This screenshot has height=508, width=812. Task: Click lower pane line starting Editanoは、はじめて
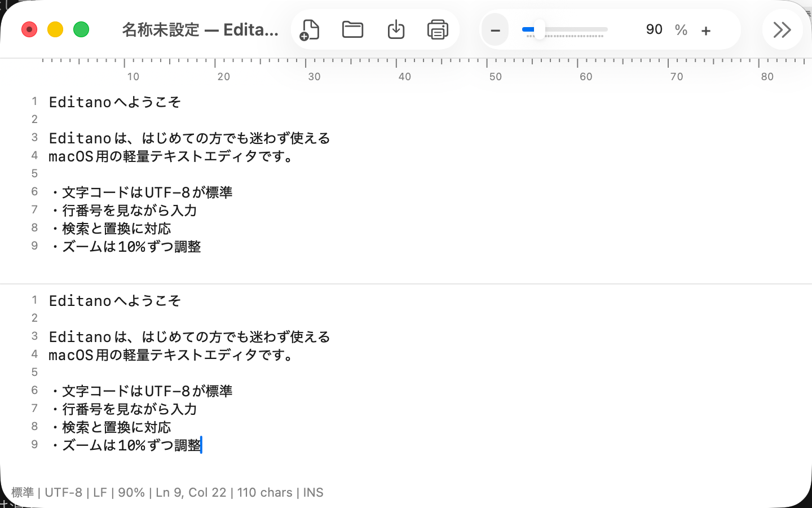(189, 336)
